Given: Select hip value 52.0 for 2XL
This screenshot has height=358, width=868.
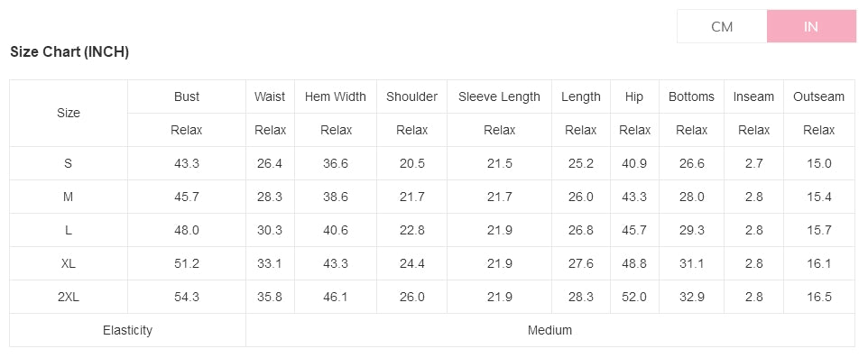Looking at the screenshot, I should point(634,298).
